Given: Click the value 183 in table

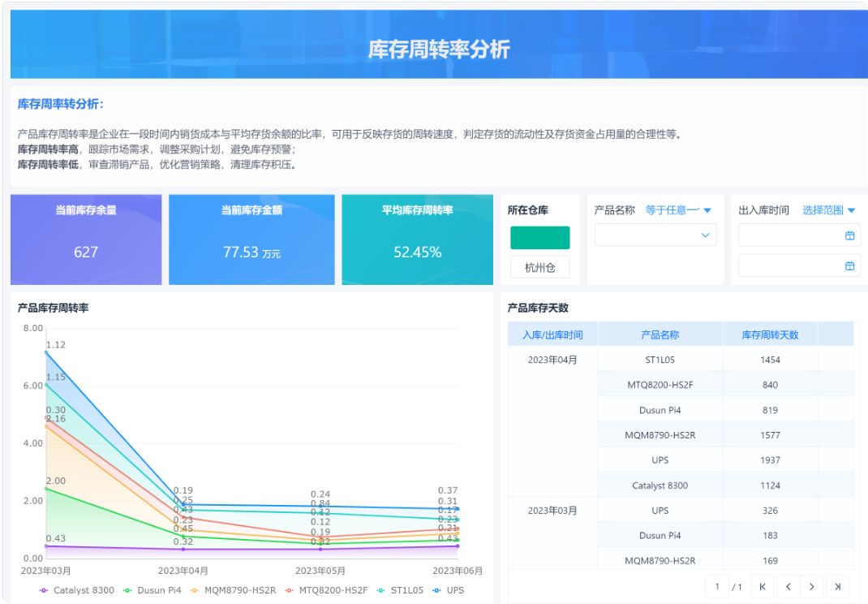Looking at the screenshot, I should click(x=770, y=535).
